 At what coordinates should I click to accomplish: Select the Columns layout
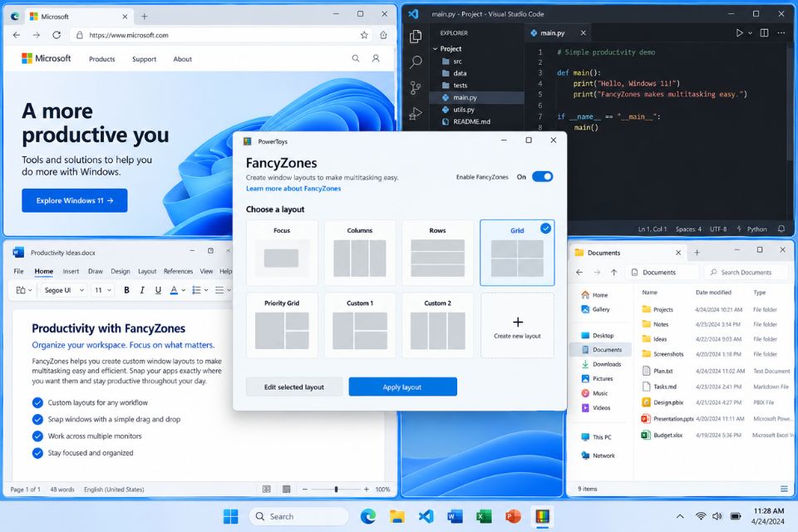click(360, 253)
